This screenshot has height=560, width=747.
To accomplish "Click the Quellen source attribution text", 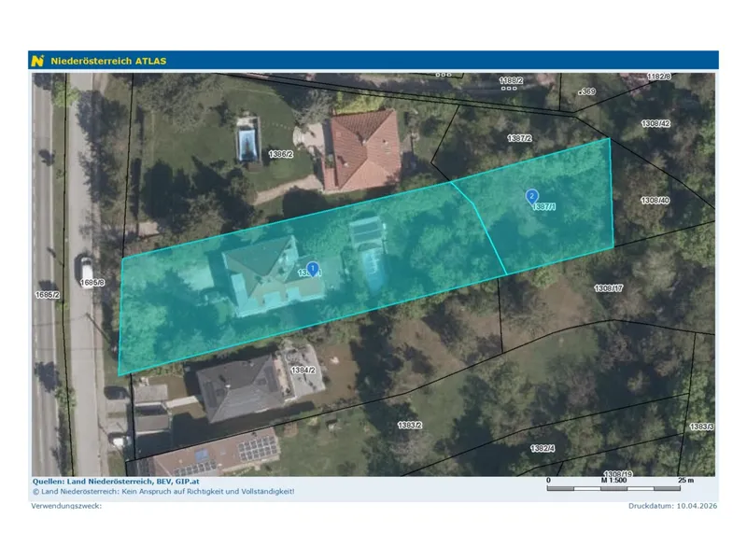I will click(x=116, y=482).
